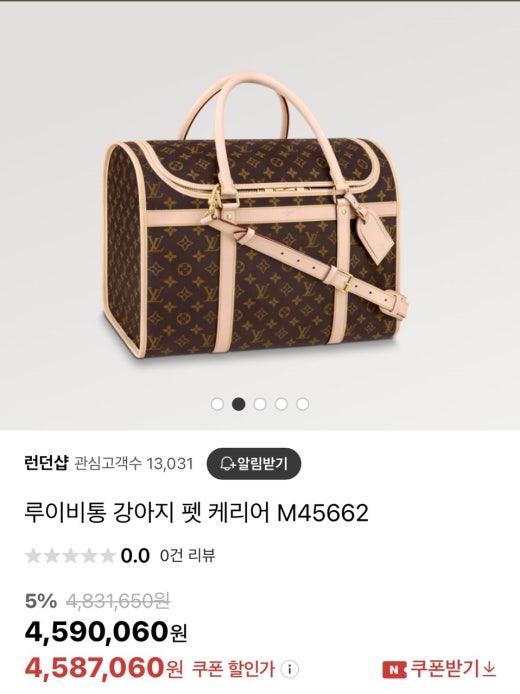Click the 4,590,060원 sale price
The width and height of the screenshot is (520, 694).
(106, 632)
